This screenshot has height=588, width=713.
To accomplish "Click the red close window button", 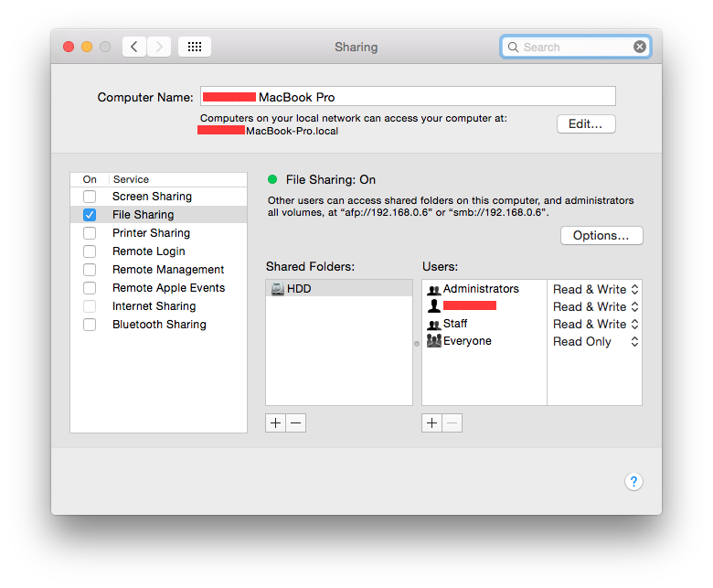I will pyautogui.click(x=69, y=47).
